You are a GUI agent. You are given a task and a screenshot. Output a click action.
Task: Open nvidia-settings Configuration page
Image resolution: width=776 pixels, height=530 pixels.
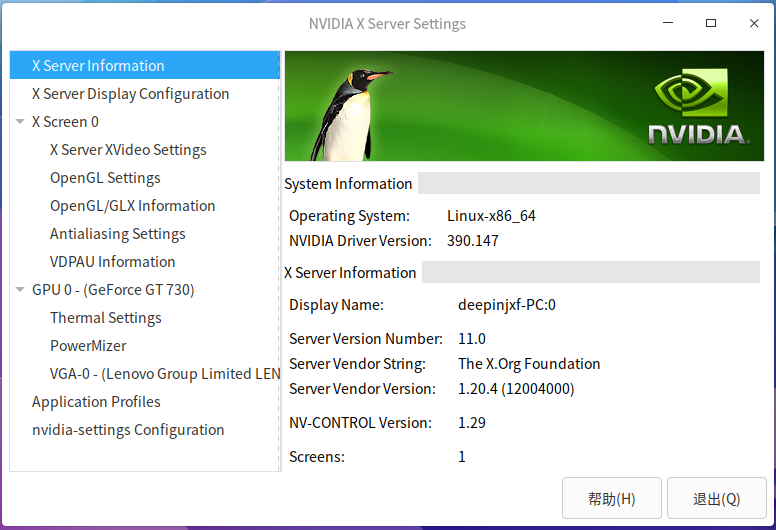pos(128,430)
